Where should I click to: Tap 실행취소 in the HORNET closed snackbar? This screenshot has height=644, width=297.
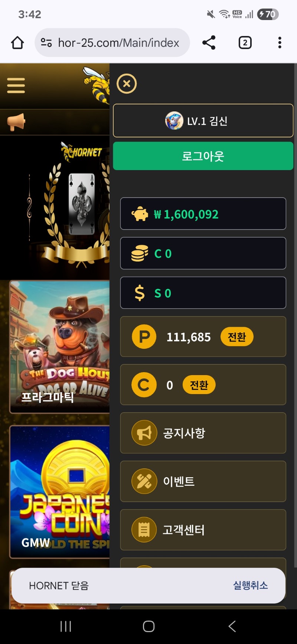(x=251, y=585)
